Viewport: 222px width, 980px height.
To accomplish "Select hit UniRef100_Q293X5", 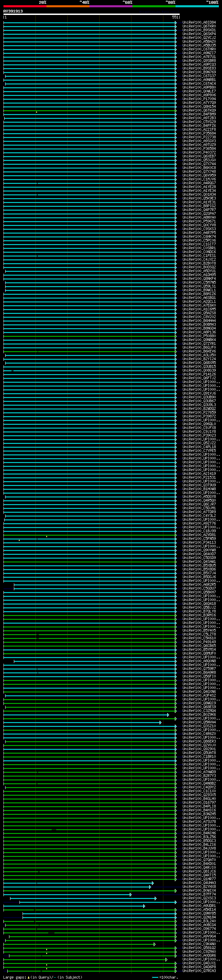I will click(199, 795).
